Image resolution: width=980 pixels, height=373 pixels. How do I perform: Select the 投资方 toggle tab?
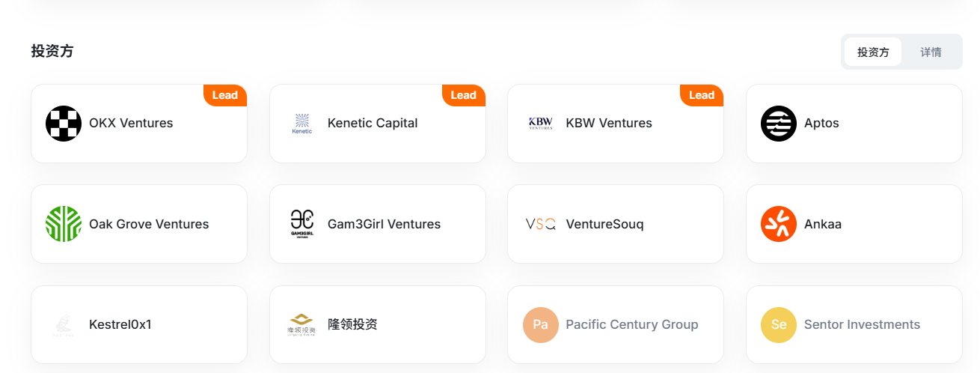click(x=873, y=52)
